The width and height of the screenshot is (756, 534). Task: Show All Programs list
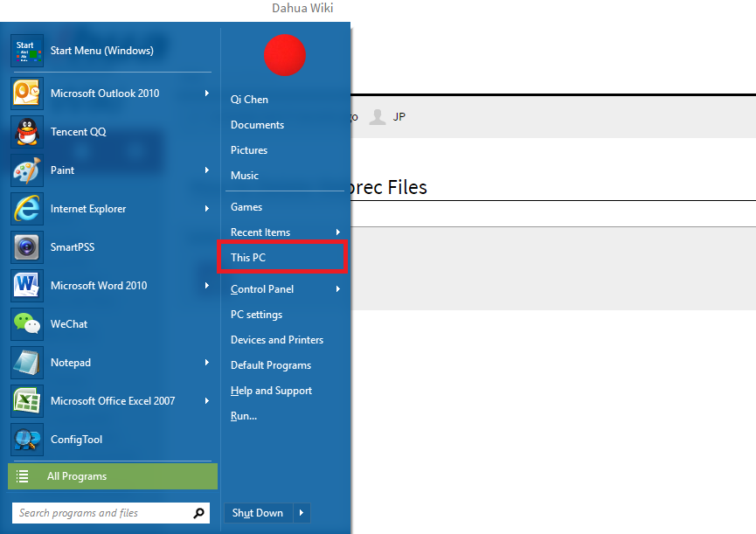(x=113, y=476)
